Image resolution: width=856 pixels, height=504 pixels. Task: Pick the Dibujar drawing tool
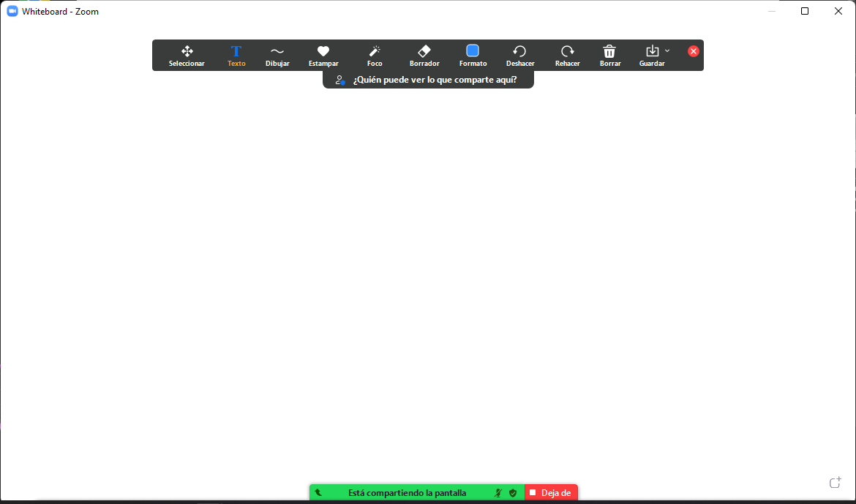tap(277, 56)
